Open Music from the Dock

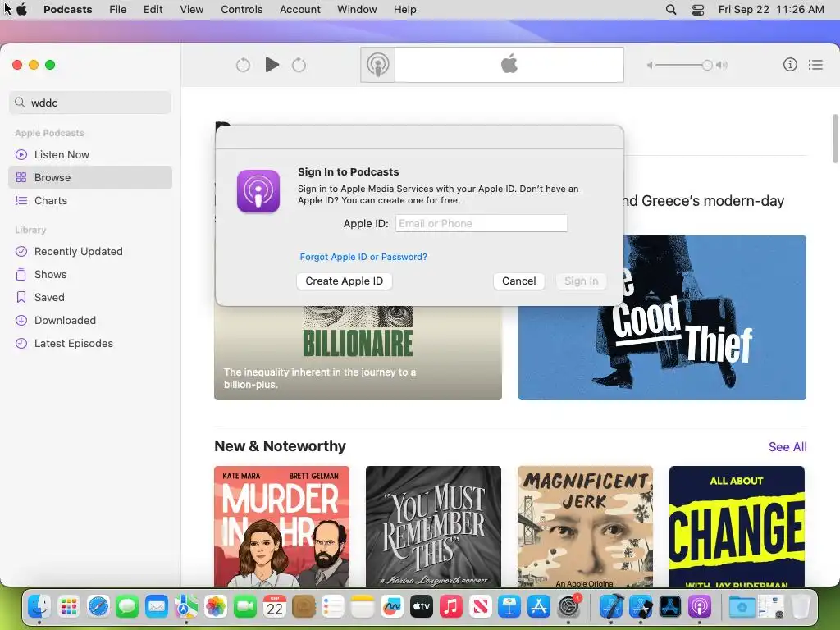point(450,606)
